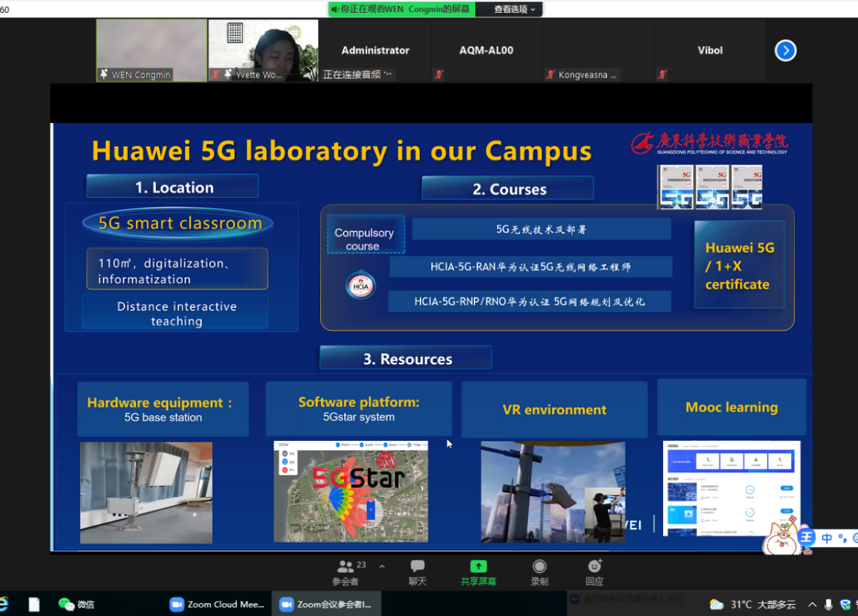
Task: Show next participants with blue arrow
Action: point(785,51)
